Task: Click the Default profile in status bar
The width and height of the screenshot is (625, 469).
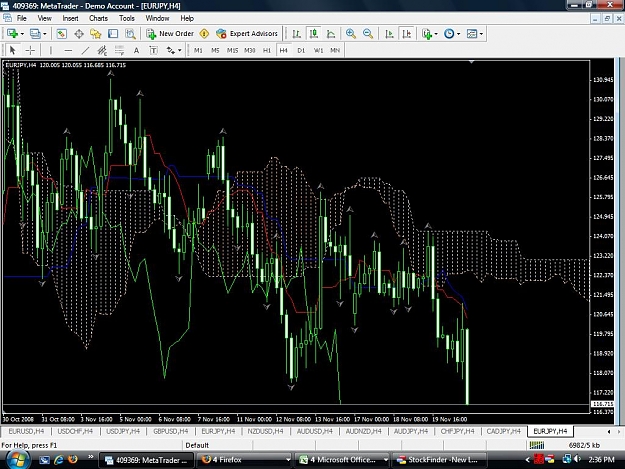Action: pyautogui.click(x=197, y=445)
